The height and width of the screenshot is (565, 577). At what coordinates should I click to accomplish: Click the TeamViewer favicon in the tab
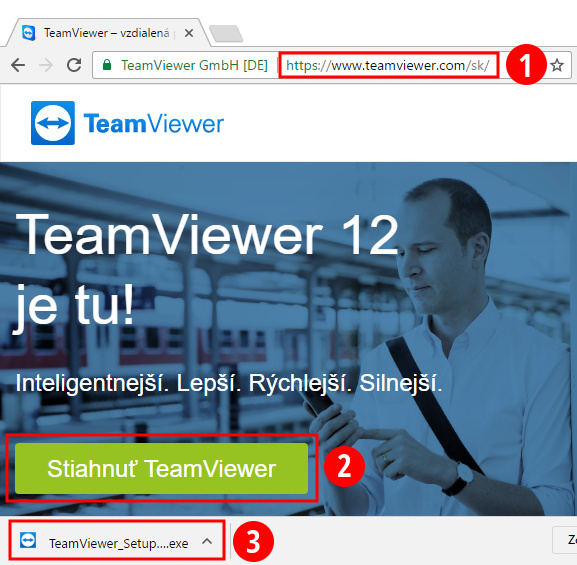click(28, 33)
